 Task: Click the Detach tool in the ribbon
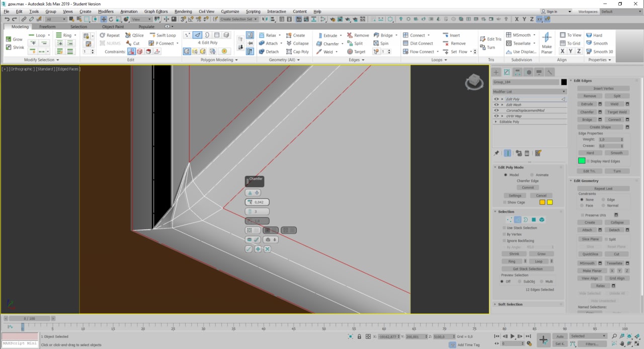(x=269, y=51)
